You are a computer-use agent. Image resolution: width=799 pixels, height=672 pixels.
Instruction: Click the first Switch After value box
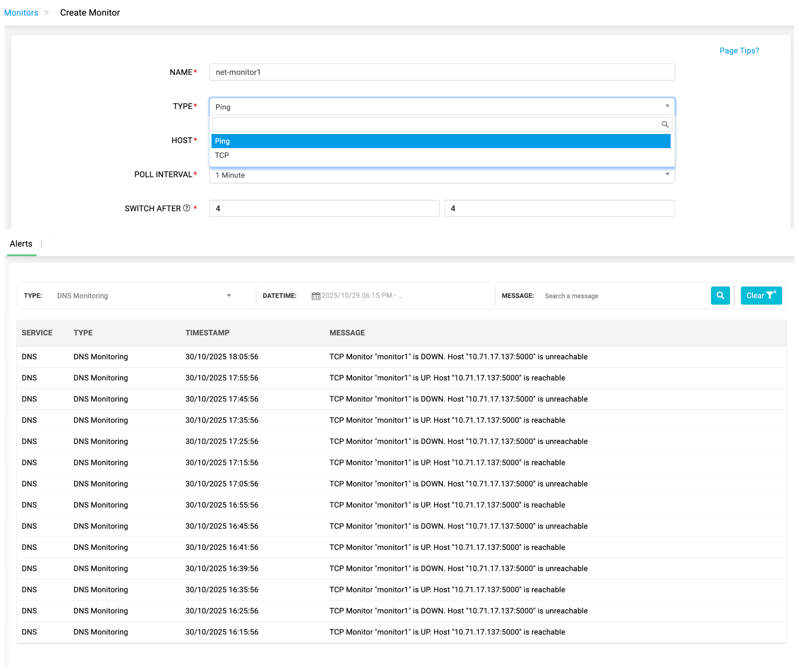324,208
